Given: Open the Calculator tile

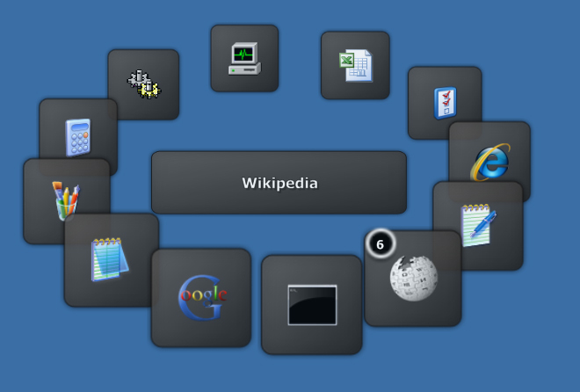Looking at the screenshot, I should point(78,137).
